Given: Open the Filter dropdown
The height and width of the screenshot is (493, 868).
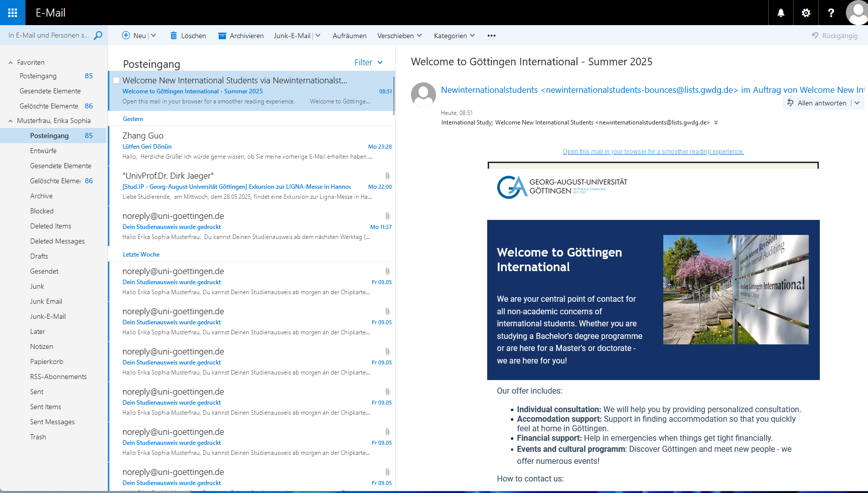Looking at the screenshot, I should [369, 62].
